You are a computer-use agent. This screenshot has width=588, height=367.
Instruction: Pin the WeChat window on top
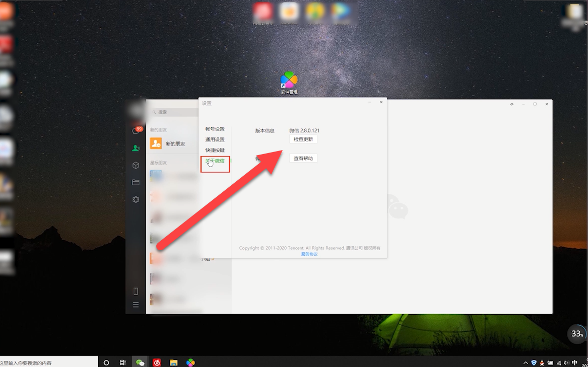coord(511,104)
